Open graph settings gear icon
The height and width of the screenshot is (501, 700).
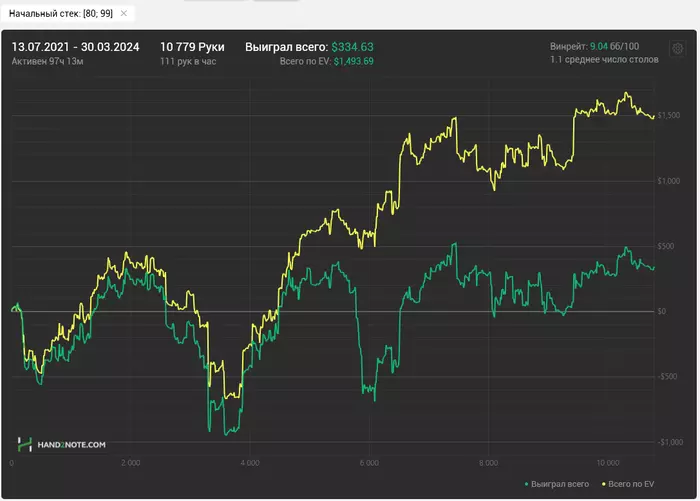(x=677, y=48)
